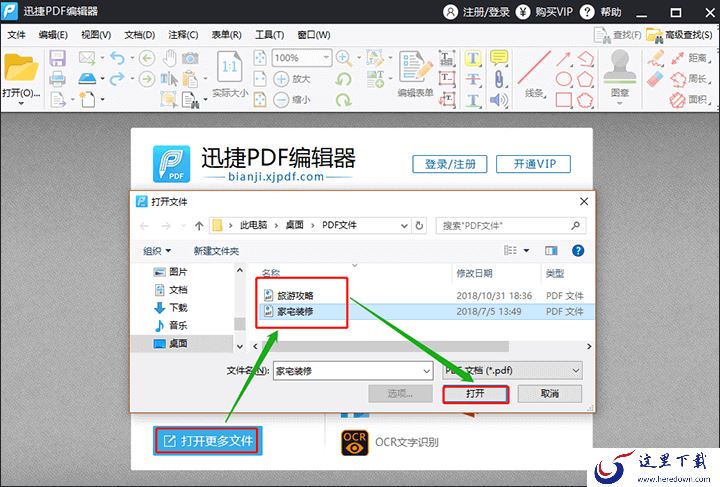Click the 登录/注册 button on welcome page

450,164
